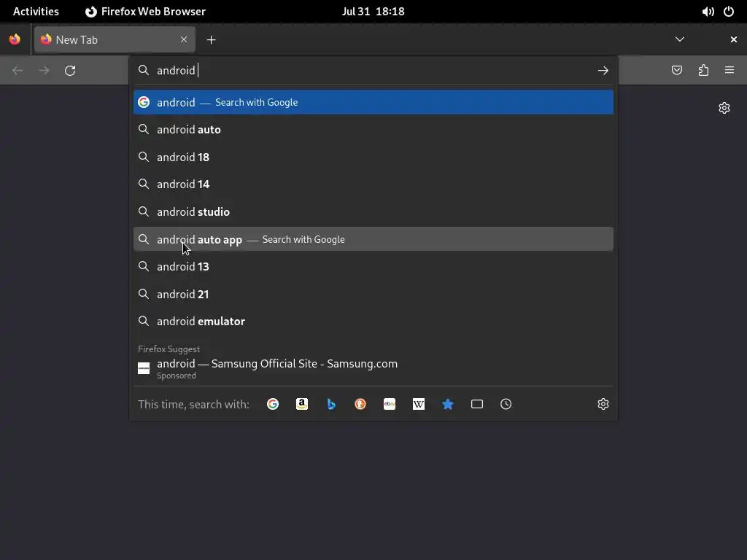The height and width of the screenshot is (560, 747).
Task: Select the android studio suggestion
Action: click(x=373, y=212)
